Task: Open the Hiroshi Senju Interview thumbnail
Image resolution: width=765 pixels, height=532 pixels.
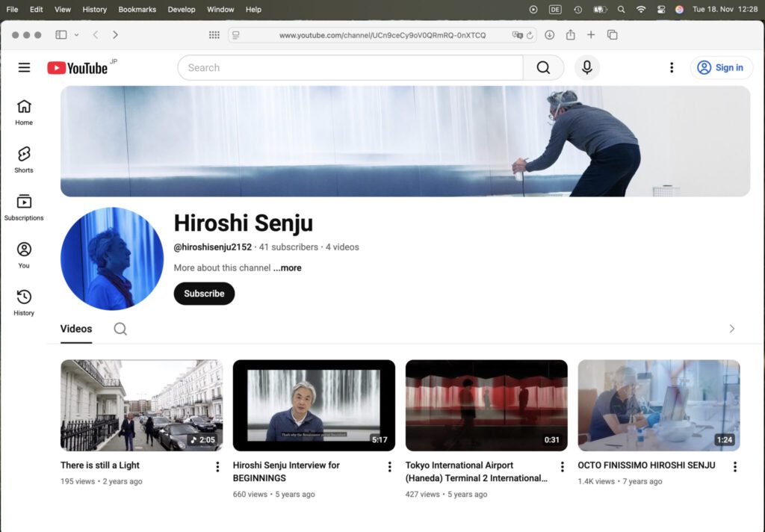Action: coord(314,405)
